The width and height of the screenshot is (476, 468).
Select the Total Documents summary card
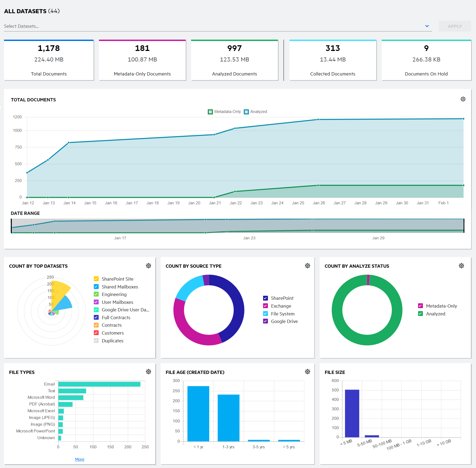[49, 60]
